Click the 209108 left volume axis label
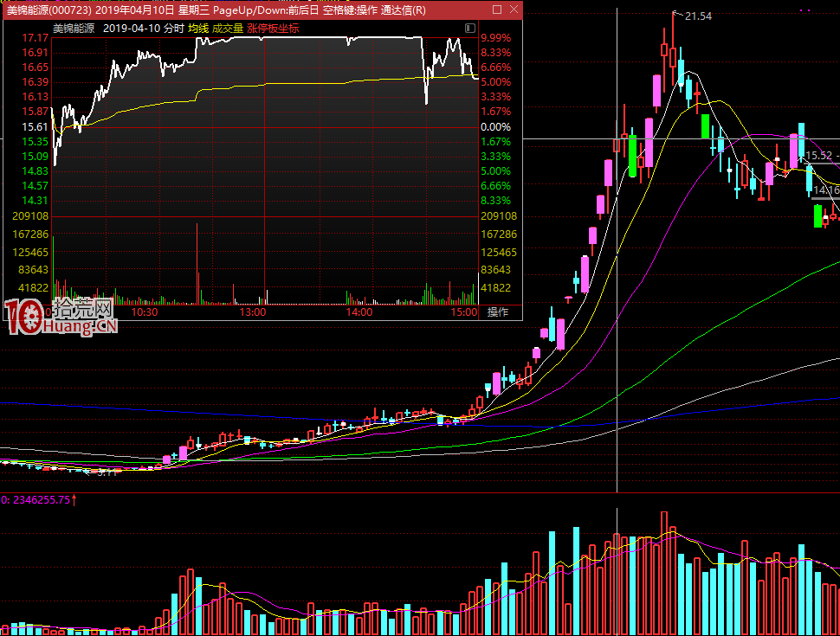Viewport: 840px width, 636px height. pos(30,216)
